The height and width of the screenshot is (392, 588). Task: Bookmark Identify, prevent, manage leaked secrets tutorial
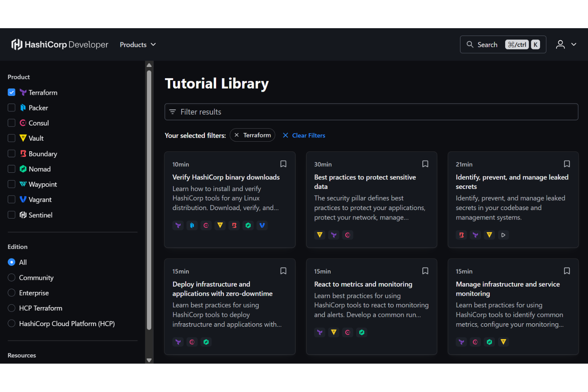point(567,164)
